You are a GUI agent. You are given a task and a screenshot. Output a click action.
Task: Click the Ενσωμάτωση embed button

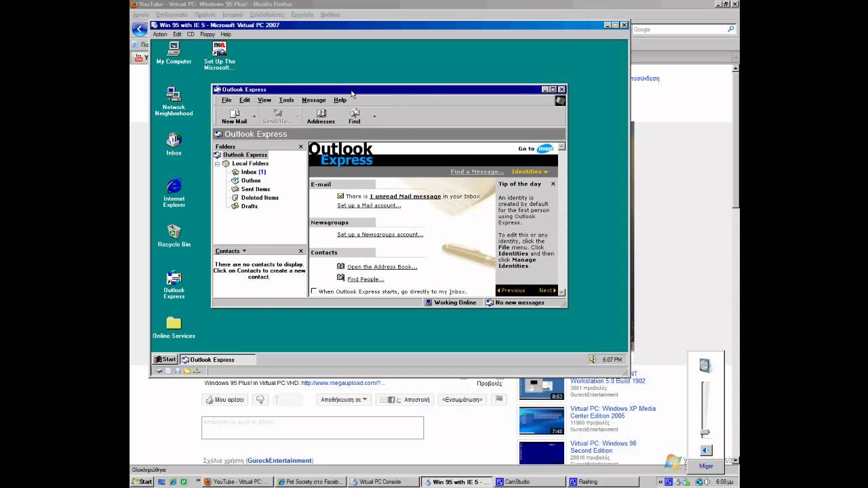point(462,399)
